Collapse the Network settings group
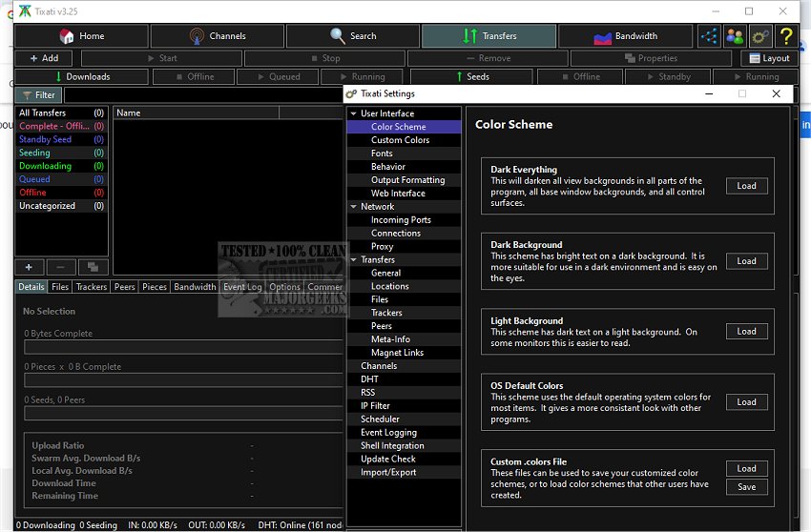Image resolution: width=811 pixels, height=532 pixels. 353,207
